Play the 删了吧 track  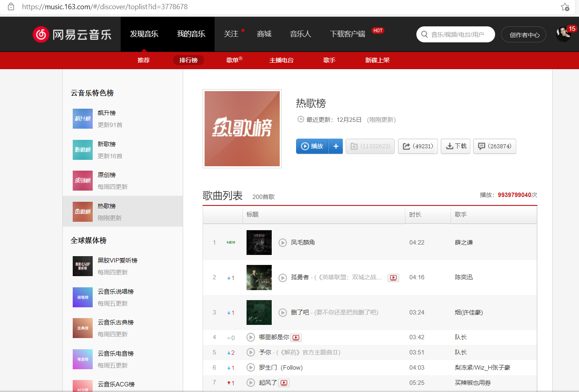pos(283,312)
